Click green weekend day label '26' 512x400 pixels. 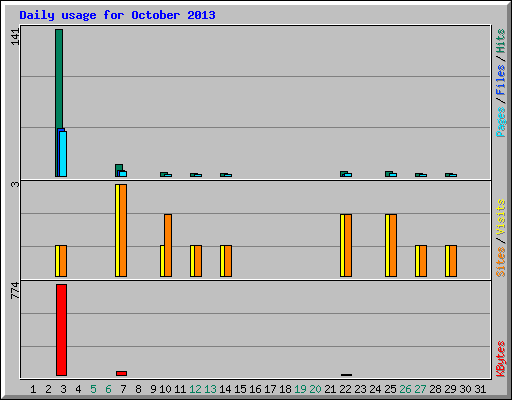coord(405,389)
